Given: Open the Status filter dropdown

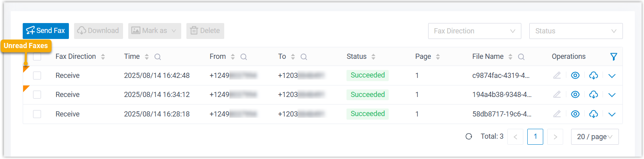Looking at the screenshot, I should click(x=575, y=31).
